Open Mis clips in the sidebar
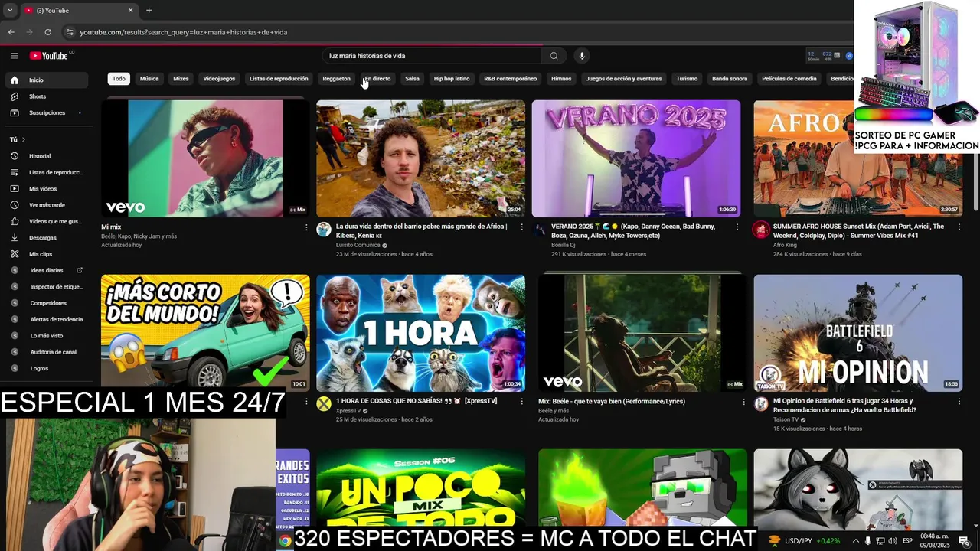Image resolution: width=980 pixels, height=551 pixels. point(47,254)
